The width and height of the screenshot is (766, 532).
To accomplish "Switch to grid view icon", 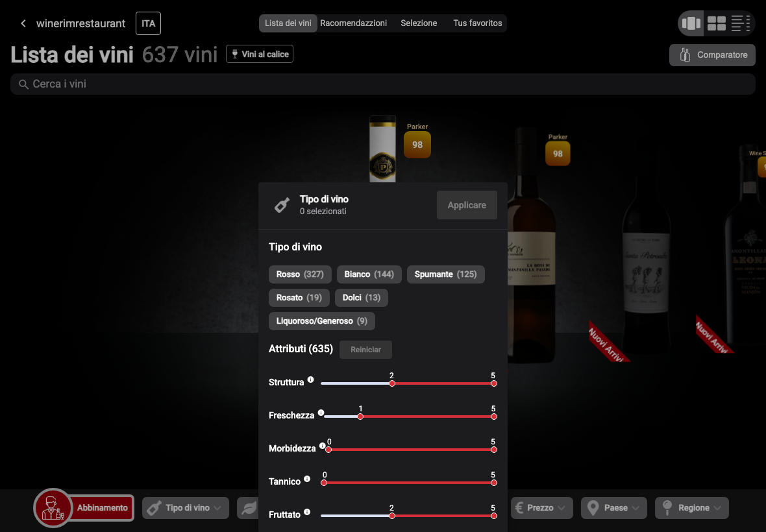I will (717, 23).
